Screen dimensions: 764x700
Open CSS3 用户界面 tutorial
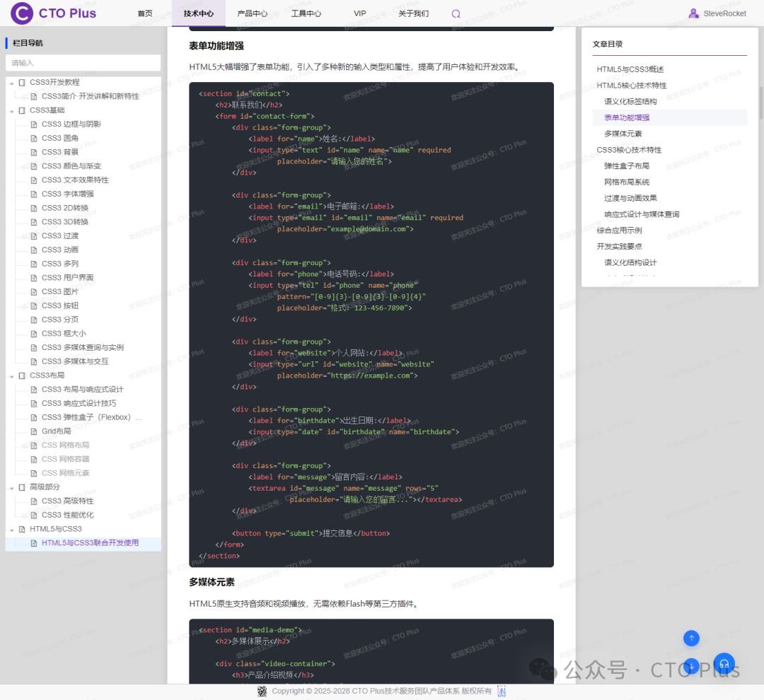click(68, 278)
